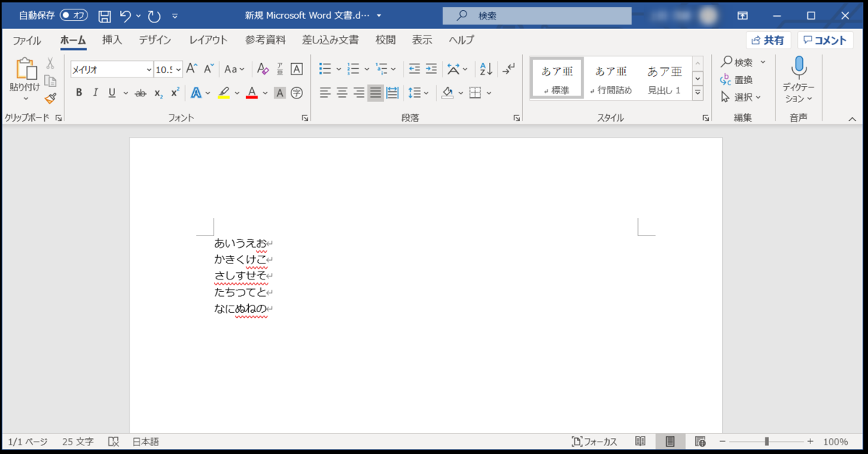Viewport: 868px width, 454px height.
Task: Align text right
Action: point(359,93)
